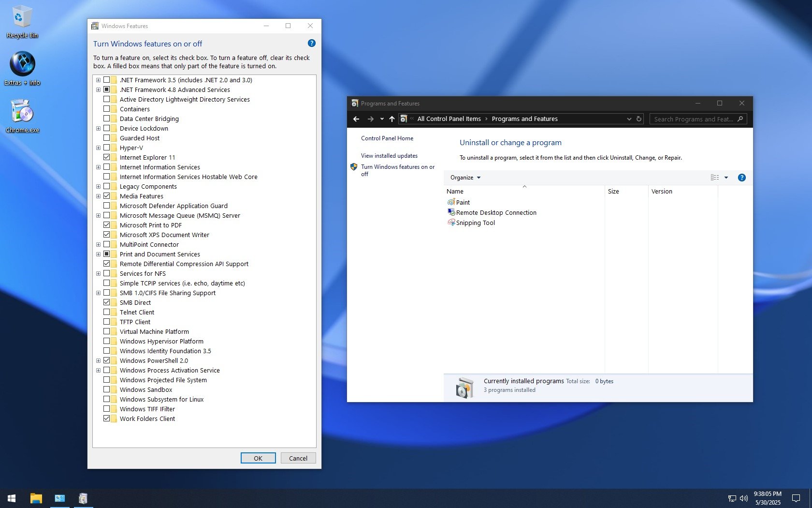Click the Back arrow in Programs and Features
This screenshot has height=508, width=812.
point(356,119)
